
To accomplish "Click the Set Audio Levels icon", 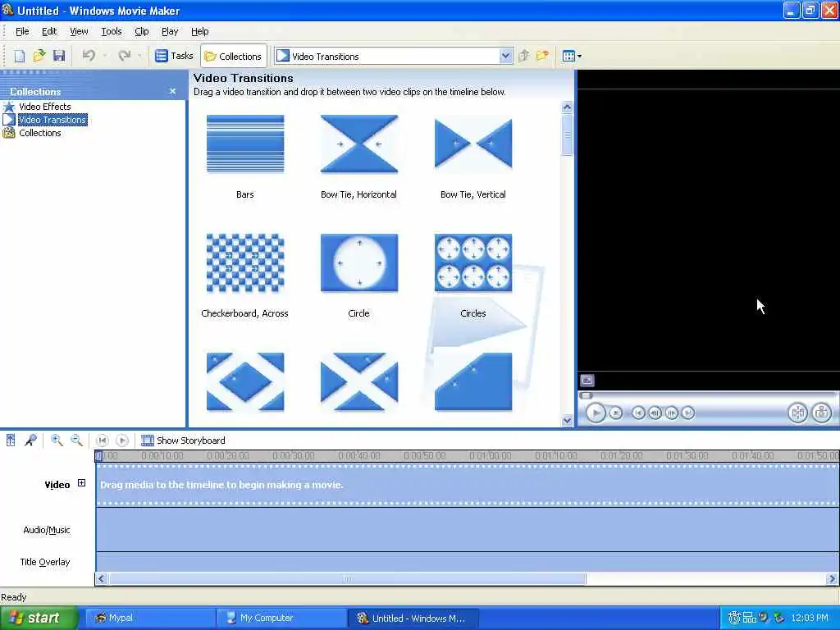I will coord(11,441).
